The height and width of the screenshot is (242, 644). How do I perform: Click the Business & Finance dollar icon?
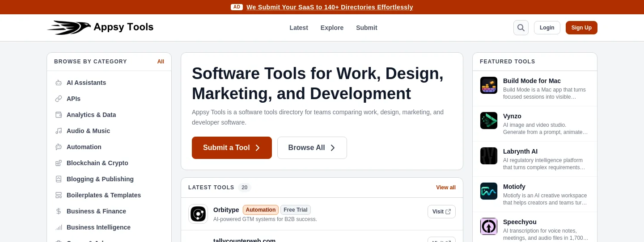(59, 211)
